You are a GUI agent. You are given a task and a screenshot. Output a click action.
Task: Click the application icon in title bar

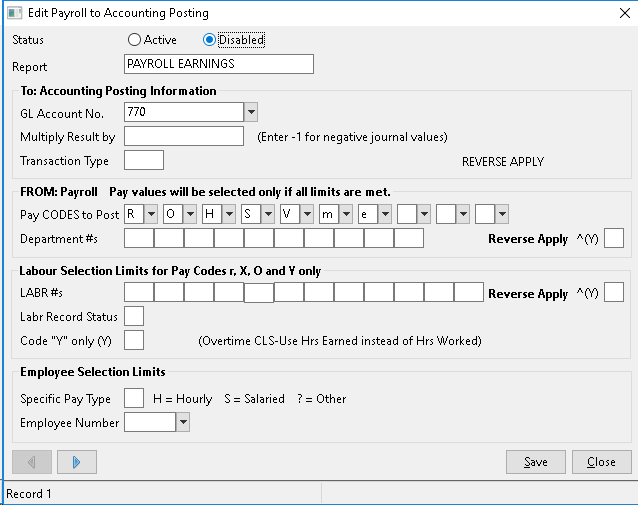pos(15,13)
